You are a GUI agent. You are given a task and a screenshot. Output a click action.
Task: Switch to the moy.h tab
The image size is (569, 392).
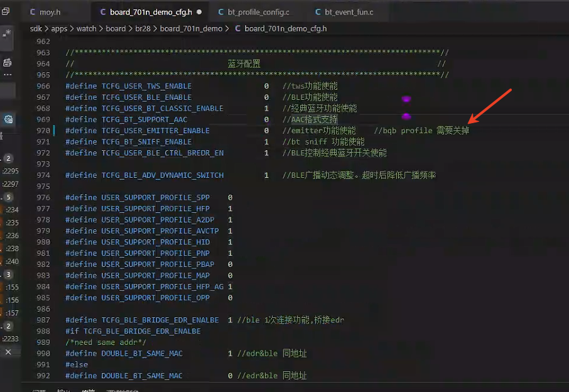(x=45, y=12)
